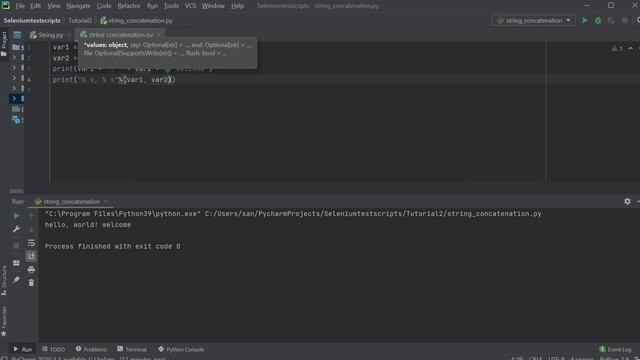640x360 pixels.
Task: Click the 'Process finished with exit code 0' line
Action: (x=113, y=247)
